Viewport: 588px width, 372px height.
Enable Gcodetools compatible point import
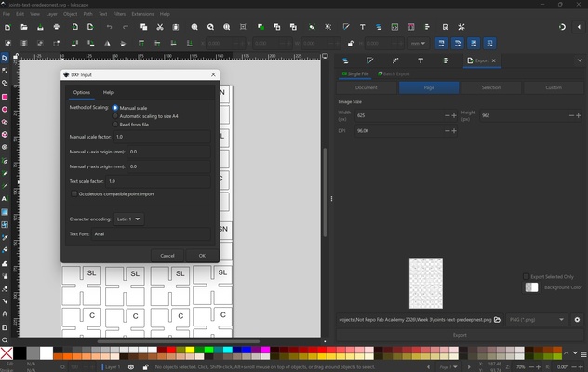[x=74, y=194]
